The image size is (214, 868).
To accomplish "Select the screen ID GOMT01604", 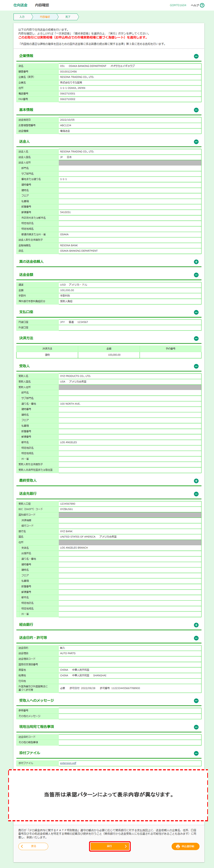I will coord(178,5).
